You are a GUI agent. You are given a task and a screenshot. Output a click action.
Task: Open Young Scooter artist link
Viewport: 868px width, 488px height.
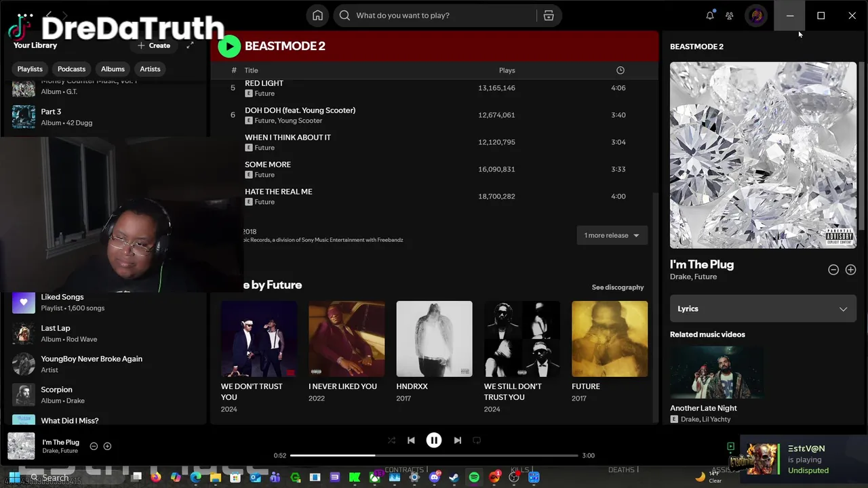pos(300,121)
